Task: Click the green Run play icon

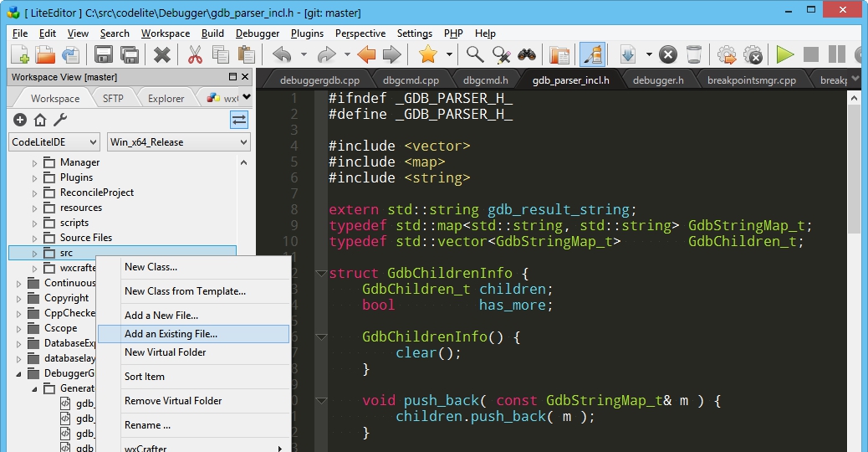Action: pyautogui.click(x=784, y=55)
